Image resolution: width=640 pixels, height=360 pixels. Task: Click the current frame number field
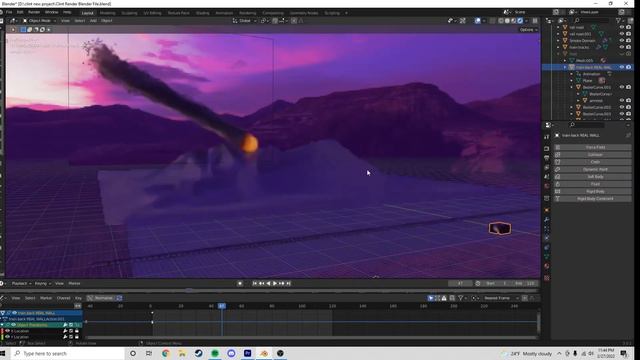(x=460, y=283)
